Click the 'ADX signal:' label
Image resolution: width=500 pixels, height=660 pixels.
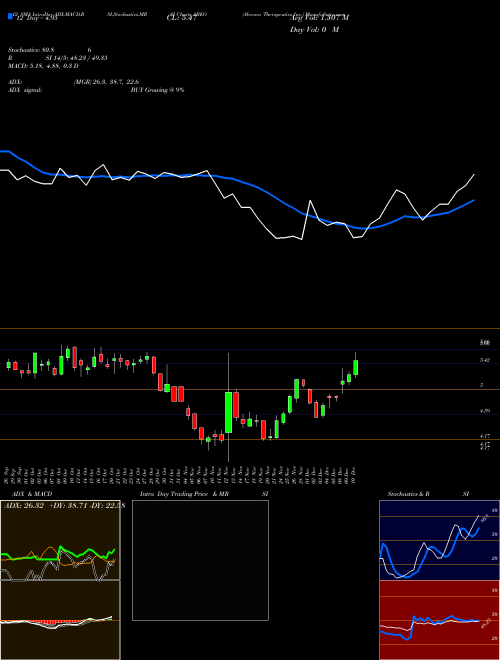[x=25, y=90]
